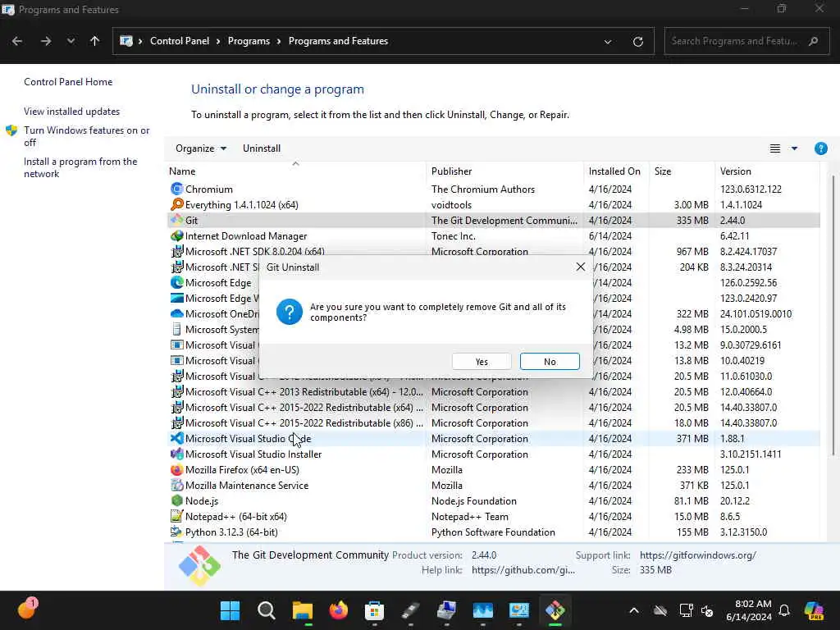Click the Mozilla Firefox list icon
Screen dimensions: 840x630
(177, 469)
